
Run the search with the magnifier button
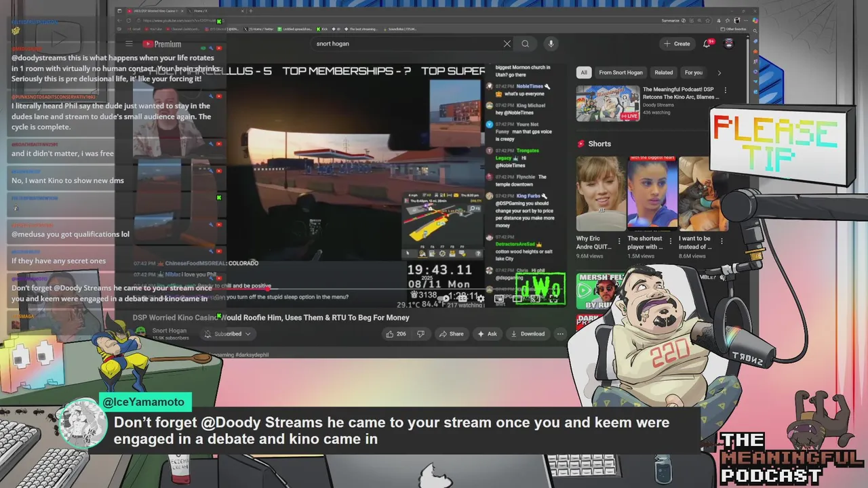[525, 44]
